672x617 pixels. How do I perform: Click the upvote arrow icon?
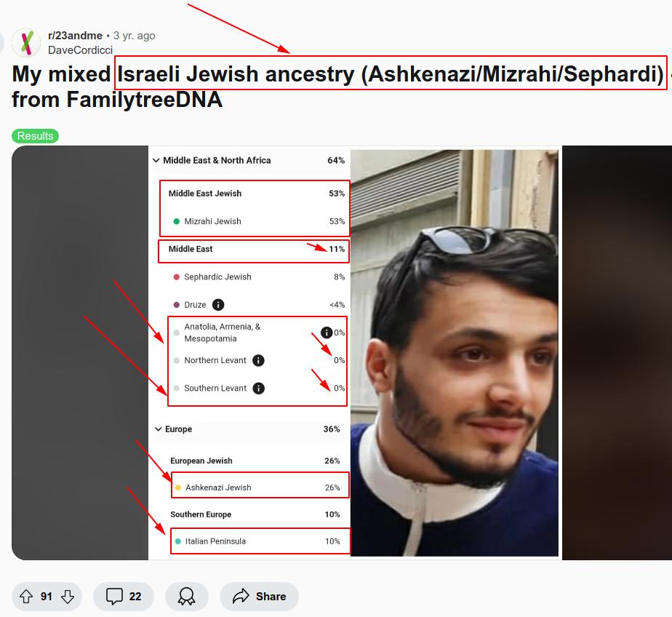point(26,597)
